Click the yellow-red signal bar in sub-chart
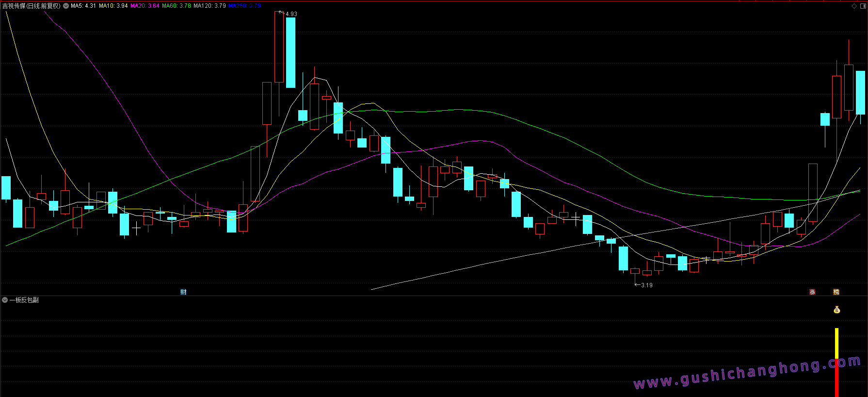This screenshot has width=868, height=397. tap(836, 362)
